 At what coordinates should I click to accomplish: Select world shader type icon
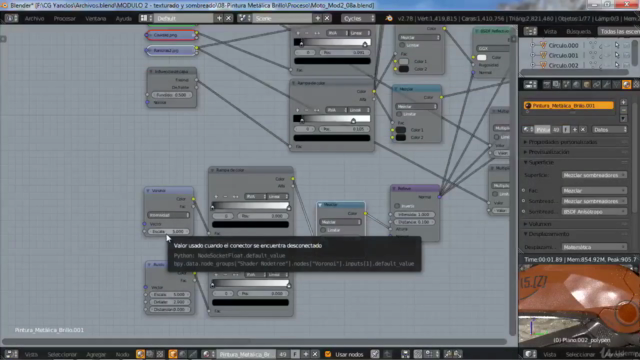tap(182, 354)
